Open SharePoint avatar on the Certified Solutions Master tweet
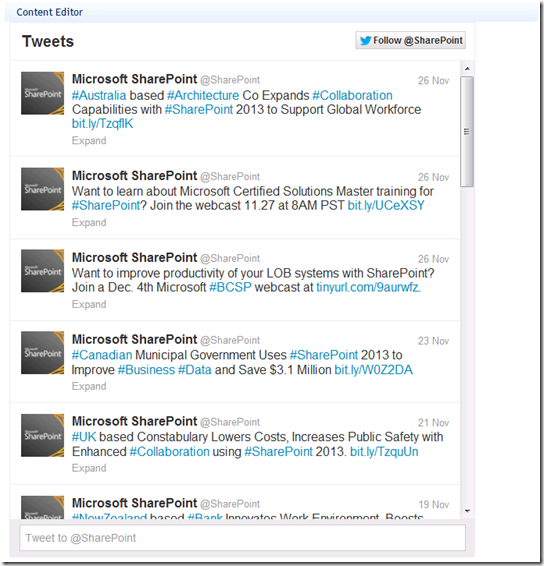The width and height of the screenshot is (544, 566). pos(43,189)
